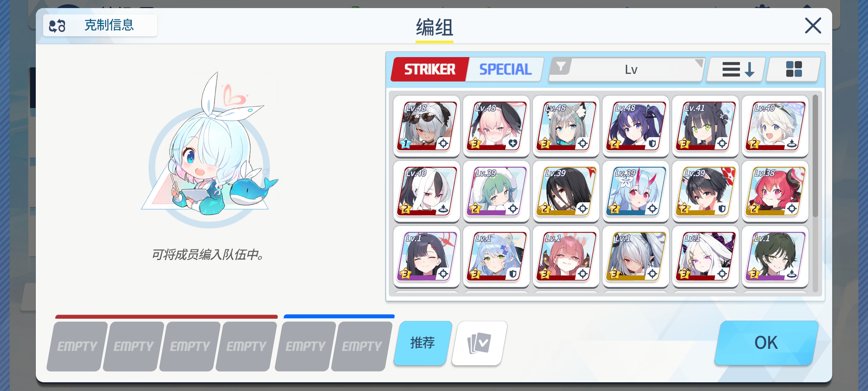Switch to grid view layout icon

click(794, 70)
